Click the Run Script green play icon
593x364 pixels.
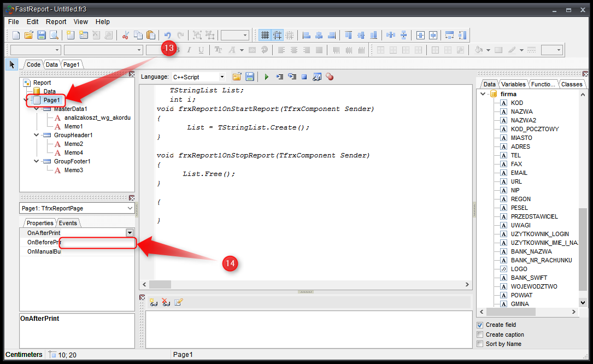pyautogui.click(x=267, y=77)
